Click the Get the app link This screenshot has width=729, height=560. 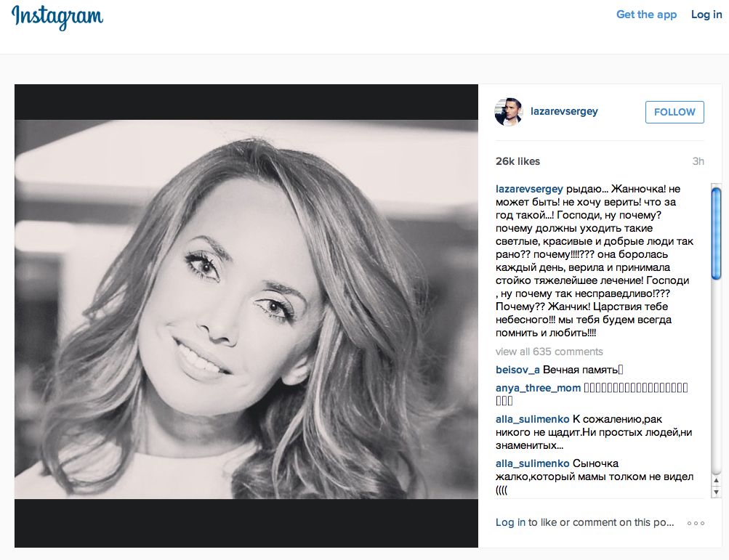tap(646, 15)
